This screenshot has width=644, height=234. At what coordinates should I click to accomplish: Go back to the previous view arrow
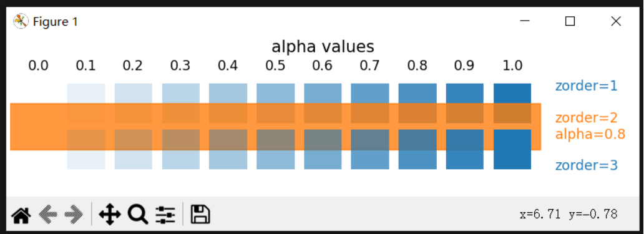tap(47, 215)
